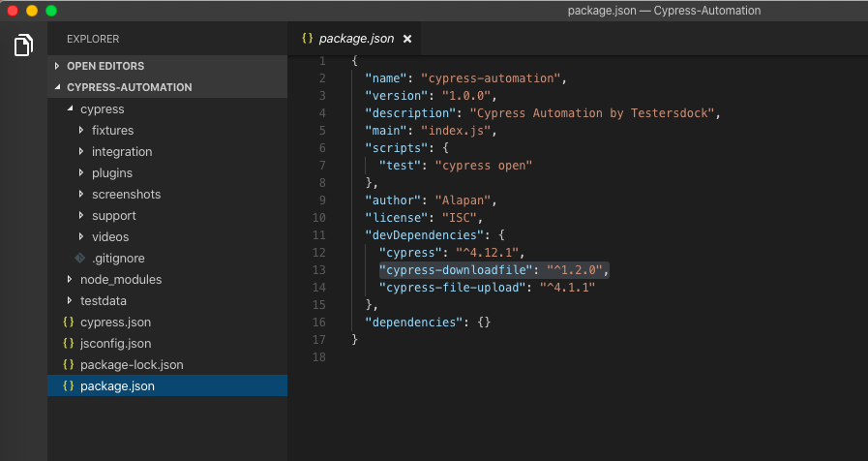Click the git diamond icon beside .gitignore
The height and width of the screenshot is (461, 868).
tap(80, 258)
